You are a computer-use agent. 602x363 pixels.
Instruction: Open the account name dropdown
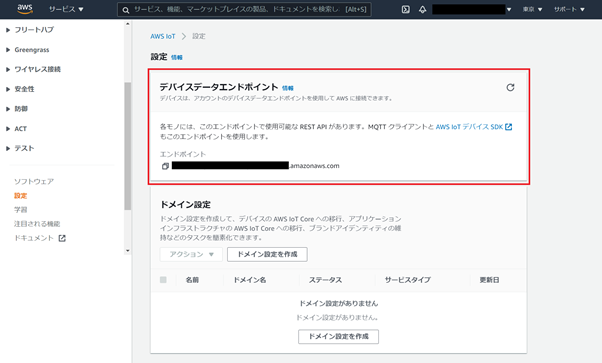pos(471,9)
